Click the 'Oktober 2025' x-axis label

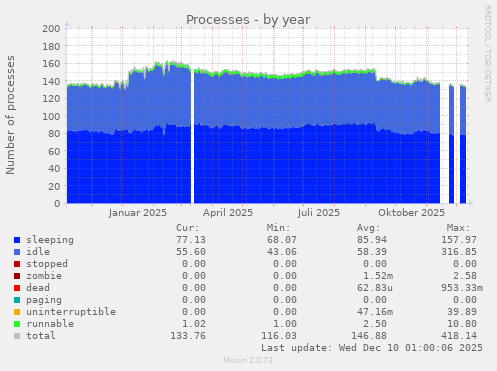[411, 213]
